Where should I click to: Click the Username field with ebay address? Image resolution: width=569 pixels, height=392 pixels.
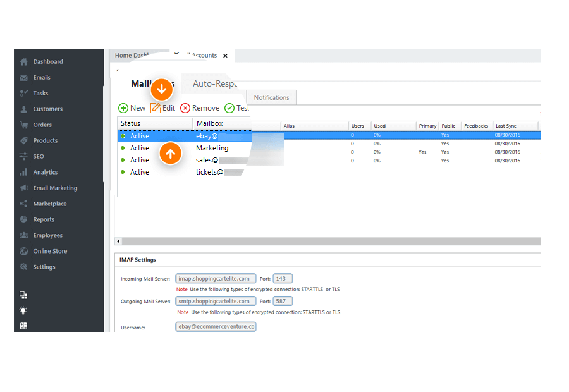point(216,327)
